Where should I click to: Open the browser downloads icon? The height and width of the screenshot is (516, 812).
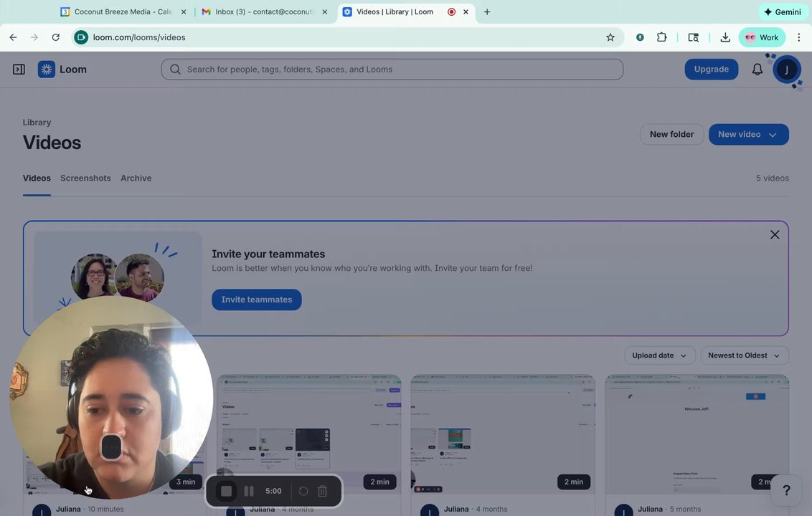(x=725, y=37)
